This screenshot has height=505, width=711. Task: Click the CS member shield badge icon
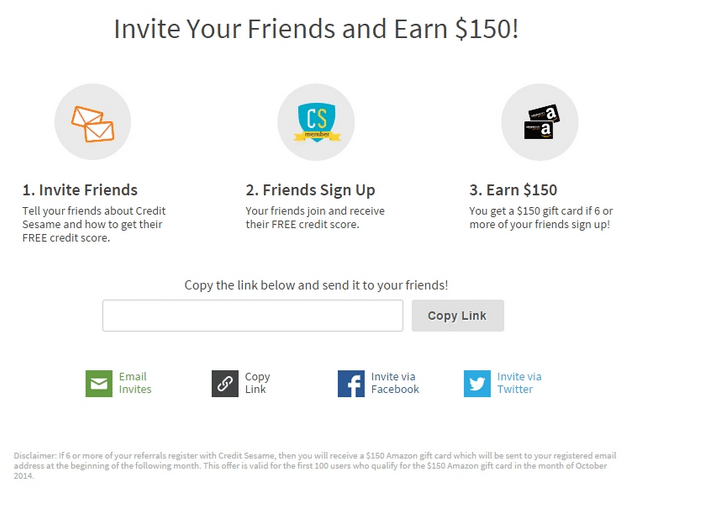coord(317,122)
